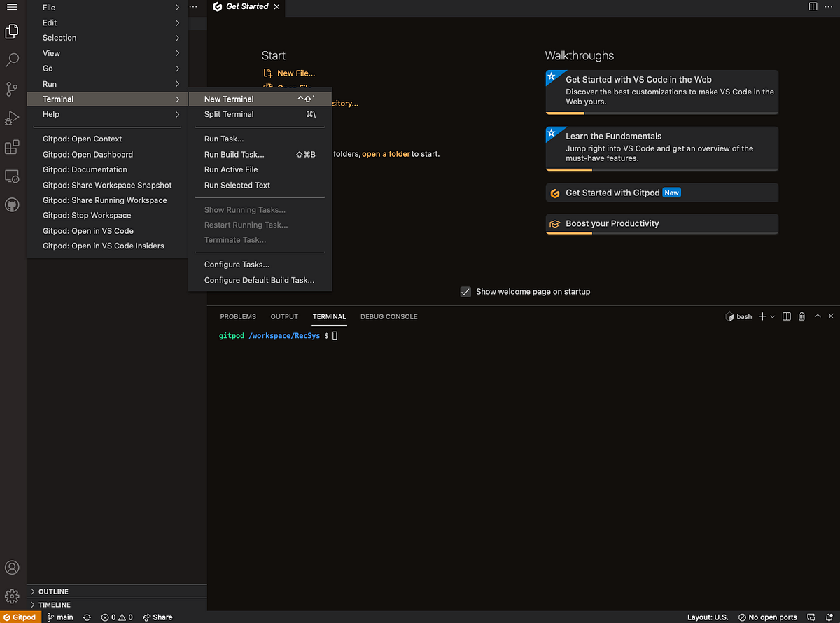840x623 pixels.
Task: Open the terminal profile dropdown chevron
Action: [773, 316]
